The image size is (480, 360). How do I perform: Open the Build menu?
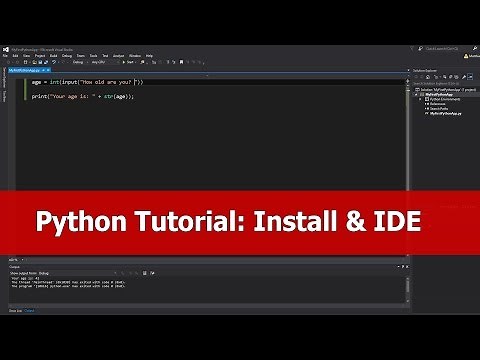click(x=54, y=56)
